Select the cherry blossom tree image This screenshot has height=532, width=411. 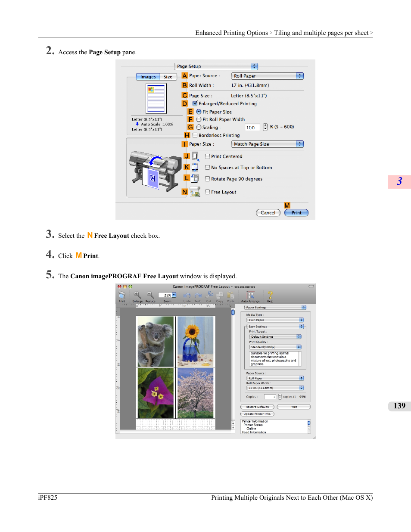[x=195, y=393]
